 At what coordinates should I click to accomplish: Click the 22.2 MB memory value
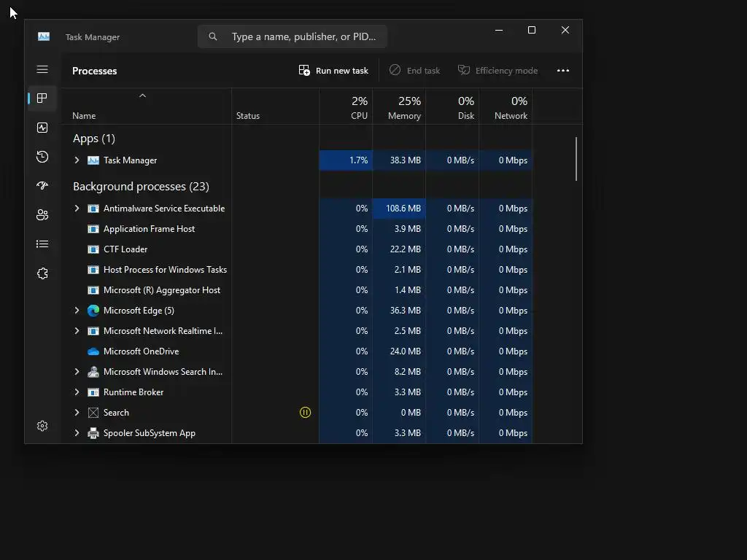(x=406, y=249)
